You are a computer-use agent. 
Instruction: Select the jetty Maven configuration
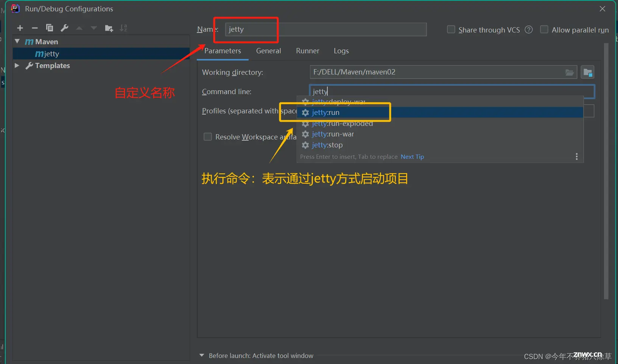coord(101,54)
